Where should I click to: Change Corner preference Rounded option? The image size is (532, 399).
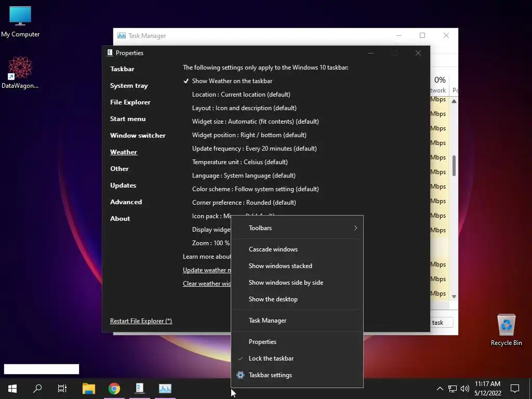(x=244, y=203)
